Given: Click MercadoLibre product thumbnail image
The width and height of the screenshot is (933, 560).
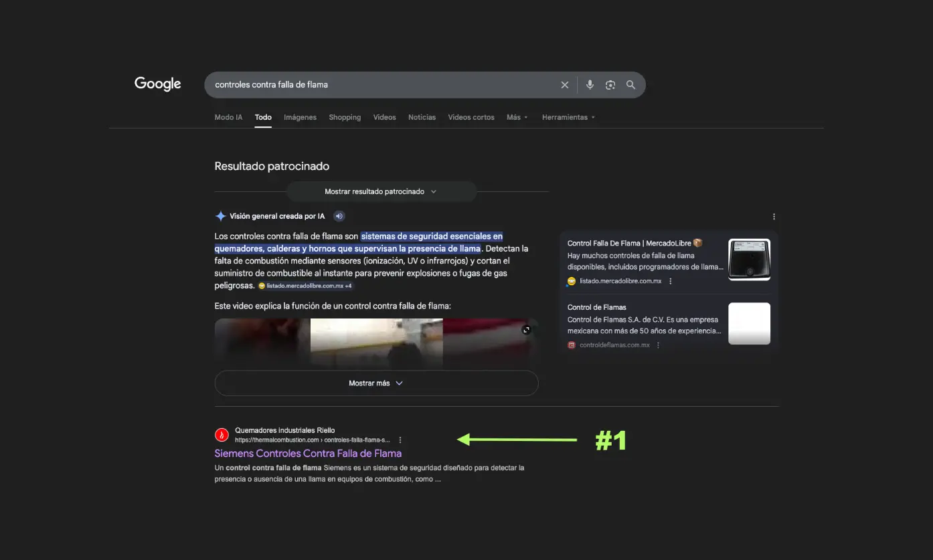Looking at the screenshot, I should 749,260.
